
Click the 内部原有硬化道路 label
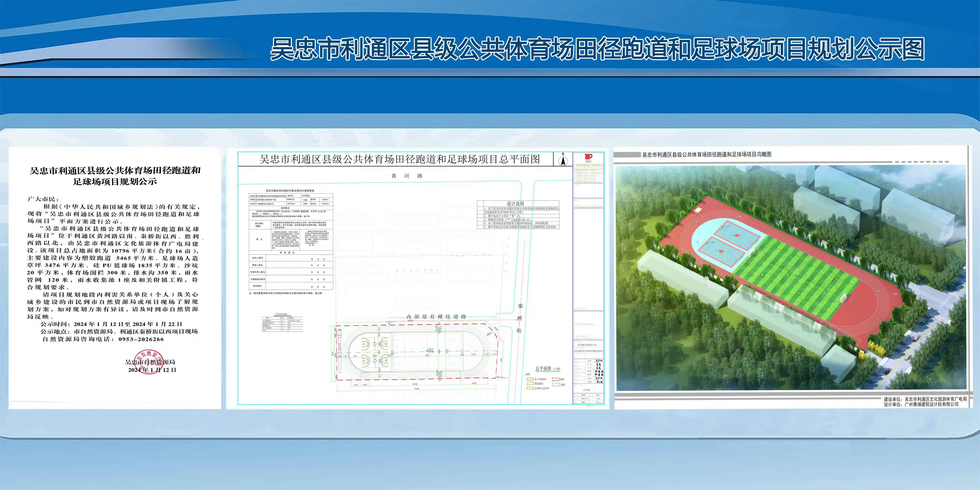436,317
